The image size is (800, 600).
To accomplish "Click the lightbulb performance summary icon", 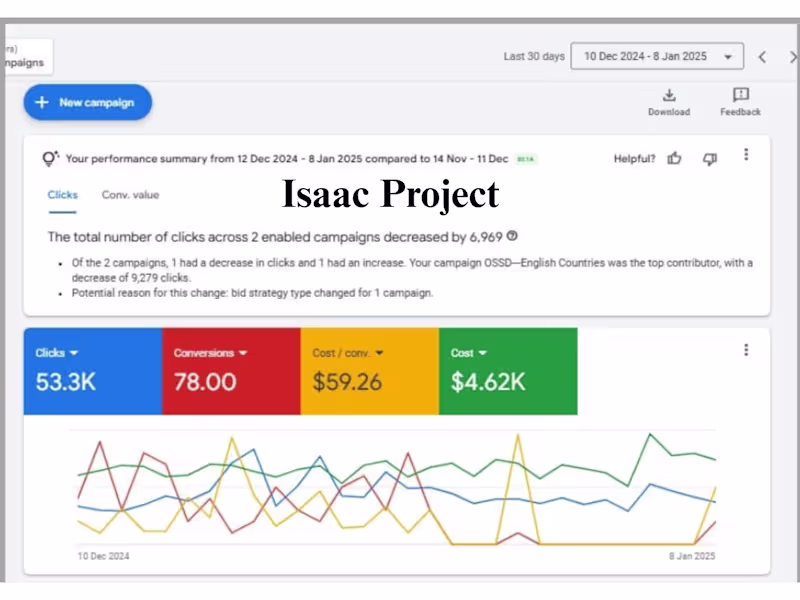I will tap(50, 158).
